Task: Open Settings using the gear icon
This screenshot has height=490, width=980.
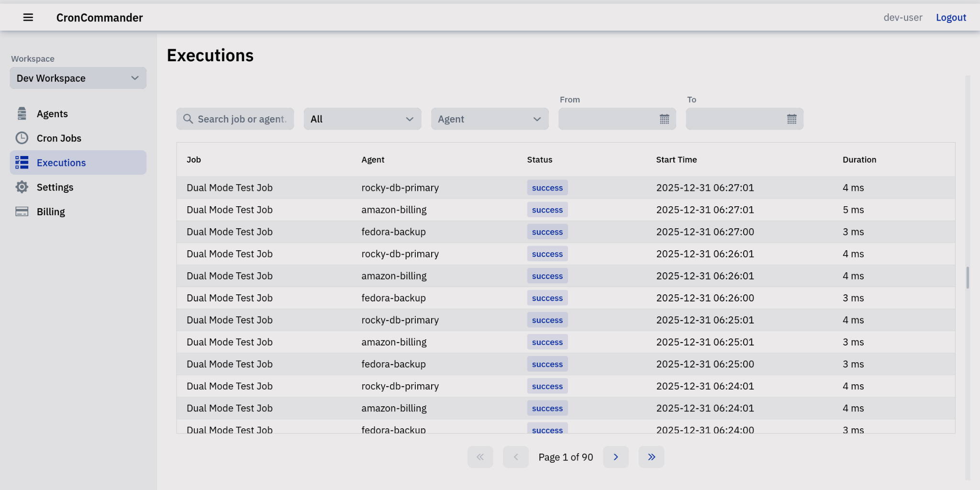Action: 22,187
